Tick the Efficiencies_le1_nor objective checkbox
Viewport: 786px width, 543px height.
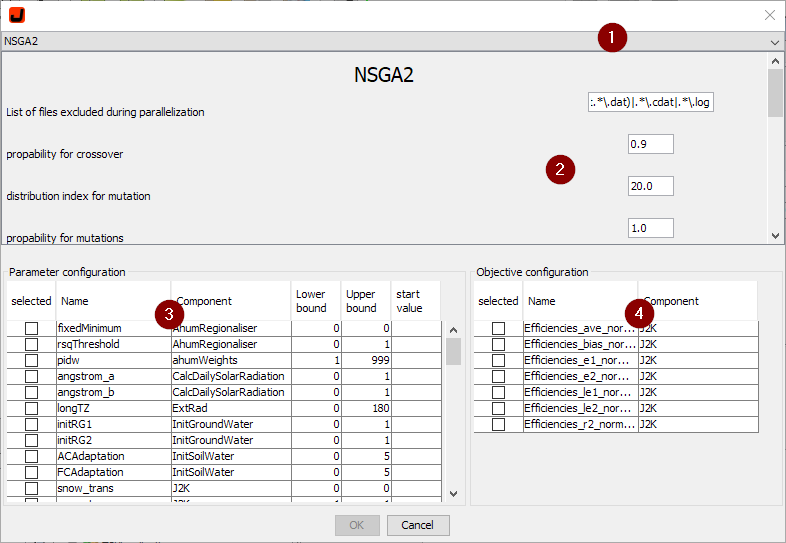pyautogui.click(x=498, y=393)
